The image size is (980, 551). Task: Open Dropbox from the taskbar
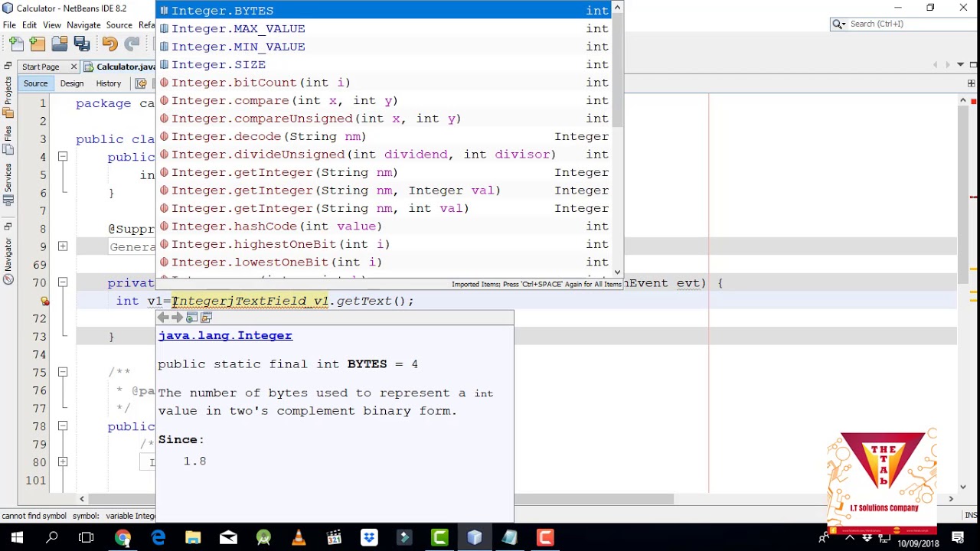click(369, 538)
